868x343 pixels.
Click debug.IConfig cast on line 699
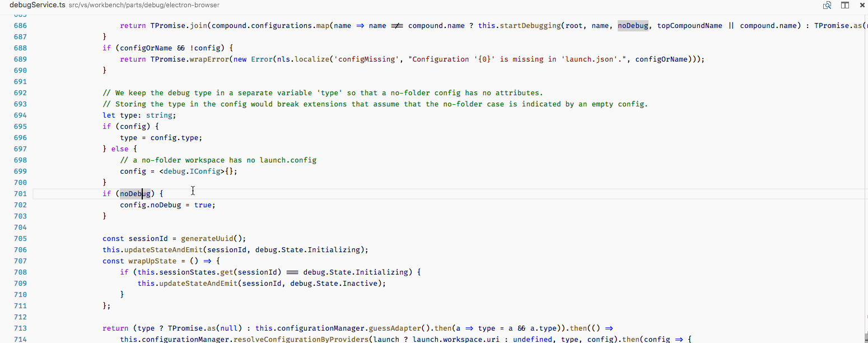[x=192, y=171]
